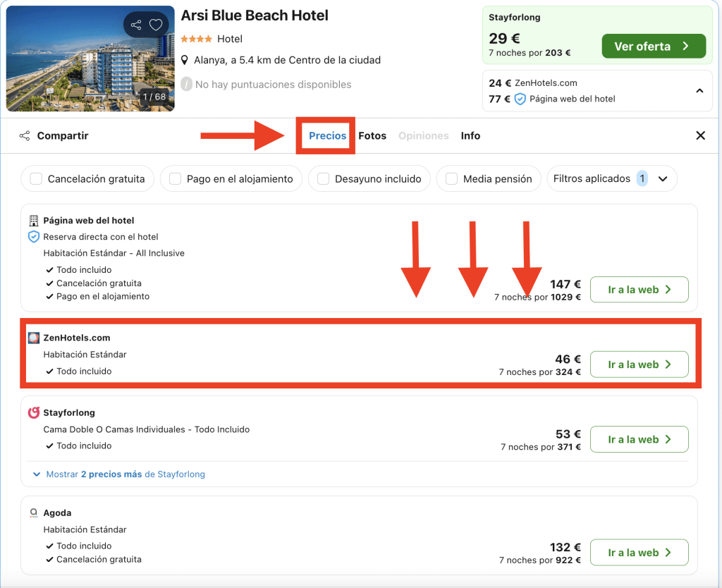Collapse the price list chevron by ZenHotels.com
The height and width of the screenshot is (588, 722).
pos(699,91)
